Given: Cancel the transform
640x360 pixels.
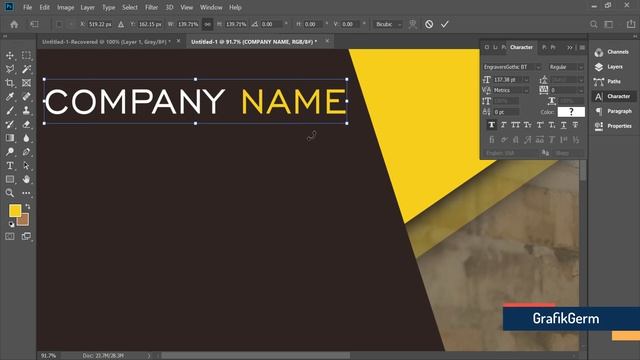Looking at the screenshot, I should point(429,24).
